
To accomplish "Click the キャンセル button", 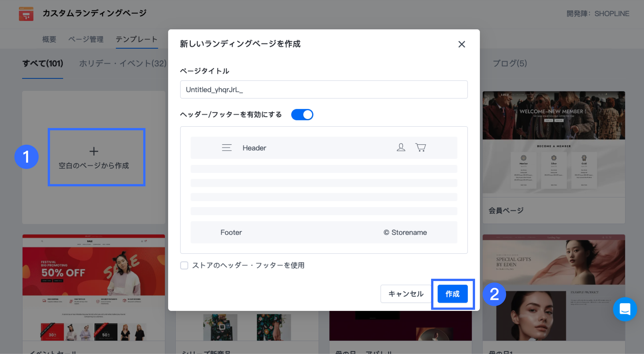I will tap(406, 294).
